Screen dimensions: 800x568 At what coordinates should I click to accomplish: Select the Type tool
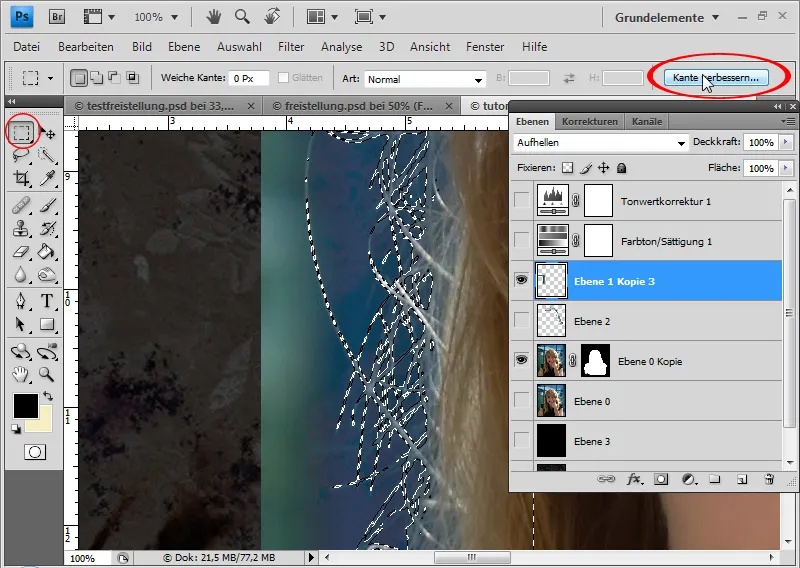pyautogui.click(x=47, y=301)
